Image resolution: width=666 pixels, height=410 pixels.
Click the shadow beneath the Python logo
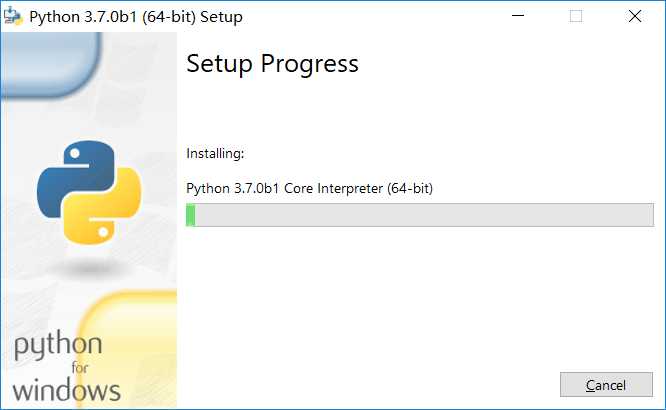tap(90, 269)
